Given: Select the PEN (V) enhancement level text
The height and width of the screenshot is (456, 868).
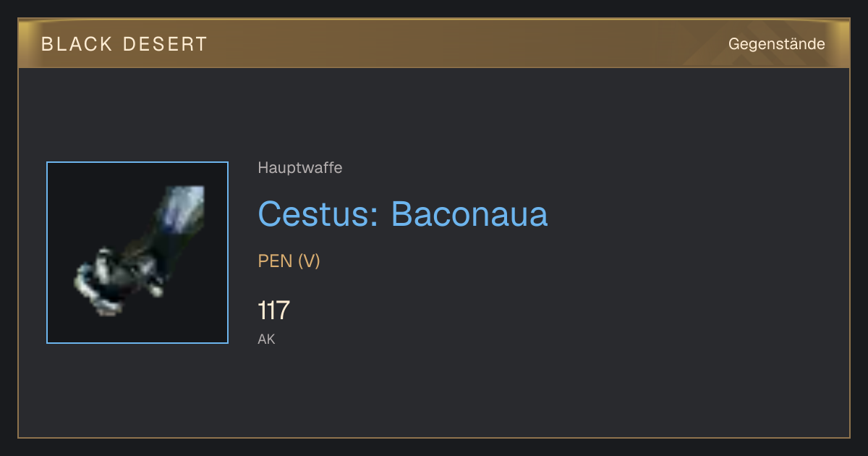Looking at the screenshot, I should pos(289,261).
